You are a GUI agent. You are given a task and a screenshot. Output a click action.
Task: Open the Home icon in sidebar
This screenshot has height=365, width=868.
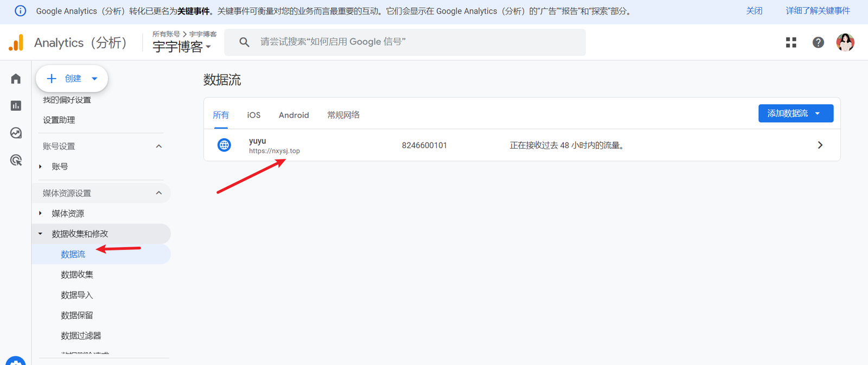coord(16,79)
